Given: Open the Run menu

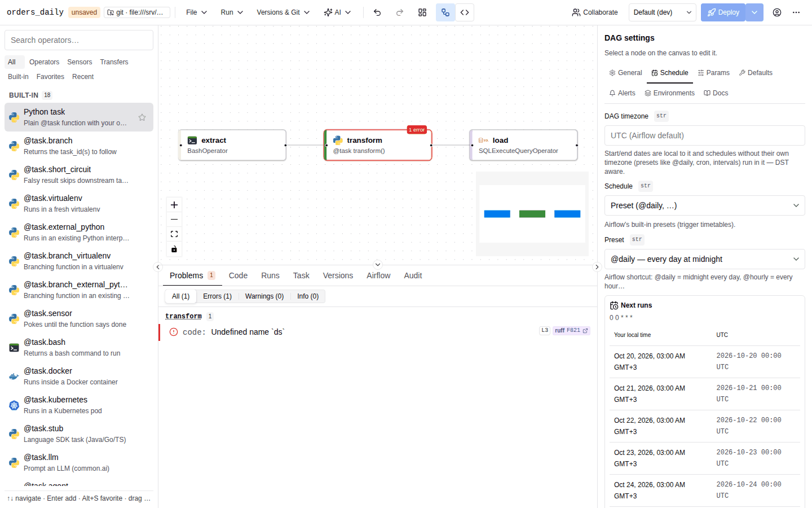Looking at the screenshot, I should point(232,12).
